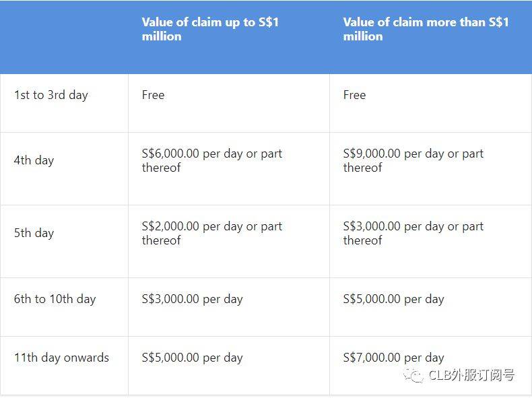Click the S$7,000.00 per day cell
Viewport: 532px width, 398px height.
pos(393,358)
